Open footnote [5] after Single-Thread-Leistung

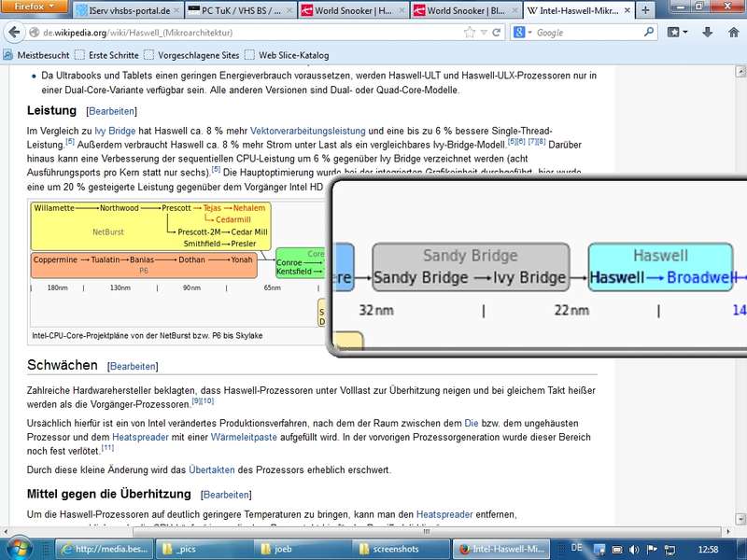(70, 142)
